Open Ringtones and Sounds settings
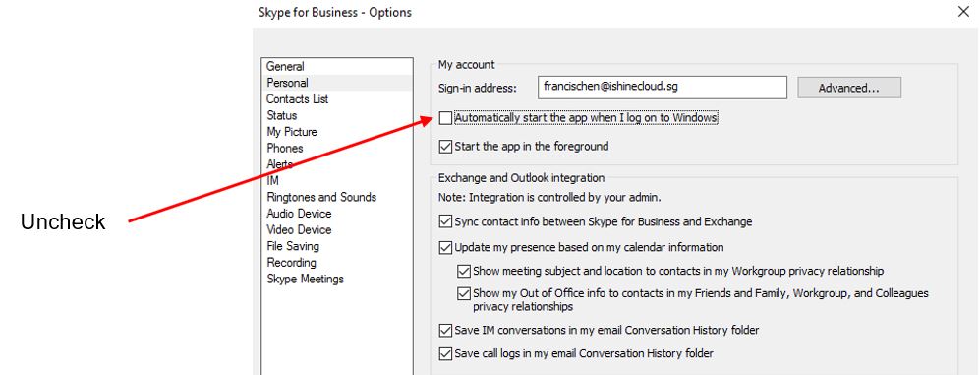Screen dimensions: 980x375 click(x=321, y=197)
